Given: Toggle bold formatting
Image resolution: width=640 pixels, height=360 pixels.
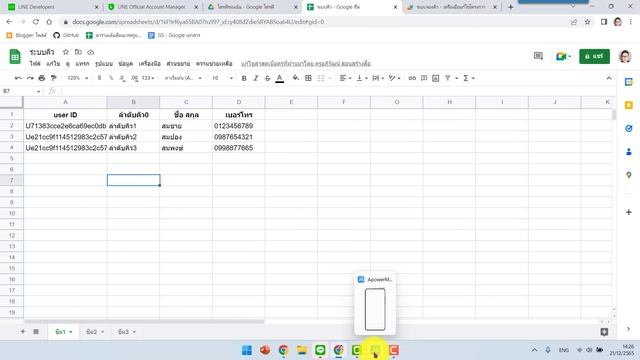Looking at the screenshot, I should tap(244, 78).
